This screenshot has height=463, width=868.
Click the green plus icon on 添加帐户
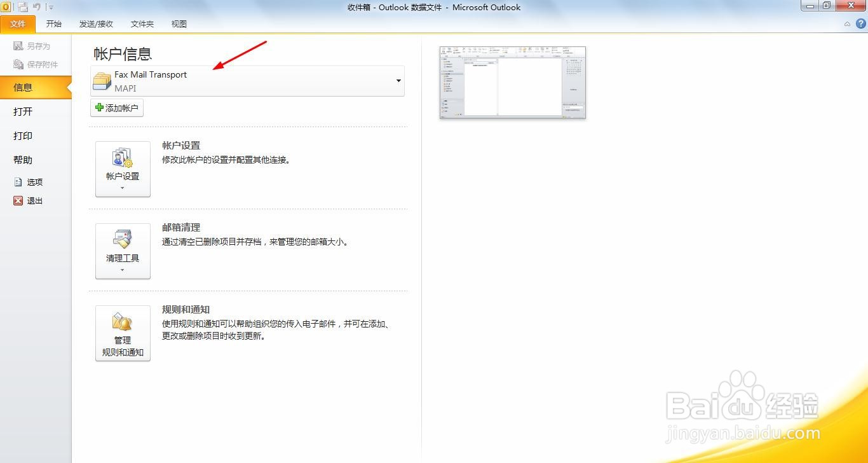pos(99,108)
